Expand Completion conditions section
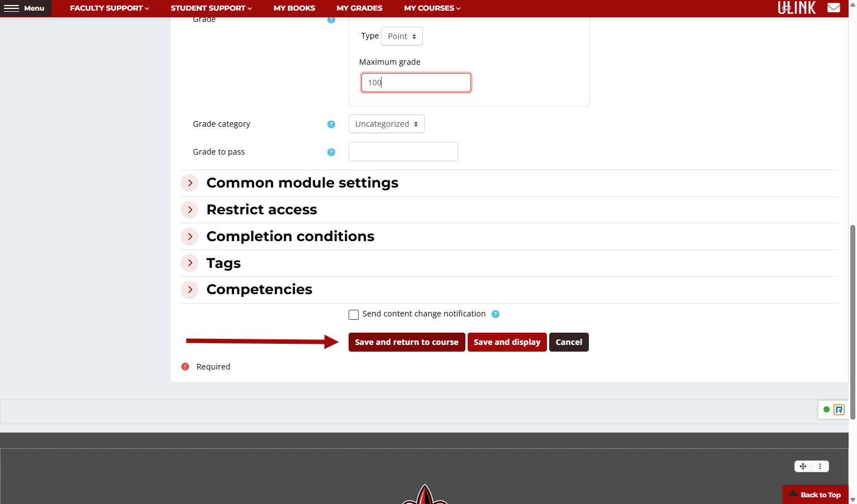857x504 pixels. pyautogui.click(x=190, y=237)
